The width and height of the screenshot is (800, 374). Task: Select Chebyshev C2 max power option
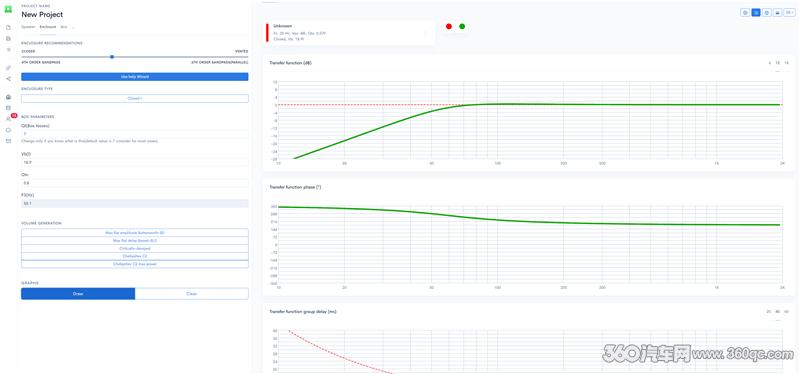coord(135,264)
